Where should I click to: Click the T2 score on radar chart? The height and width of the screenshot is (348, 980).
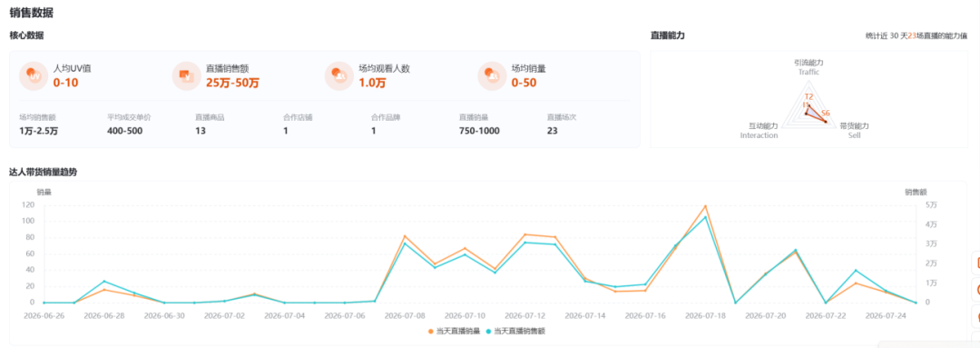[x=808, y=97]
